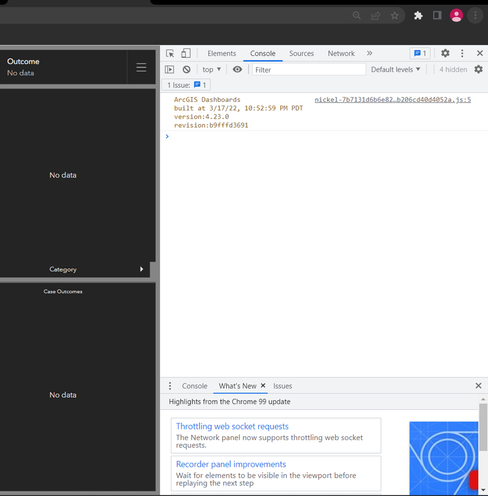Viewport: 488px width, 496px height.
Task: Open the Outcome panel hamburger menu
Action: tap(141, 67)
